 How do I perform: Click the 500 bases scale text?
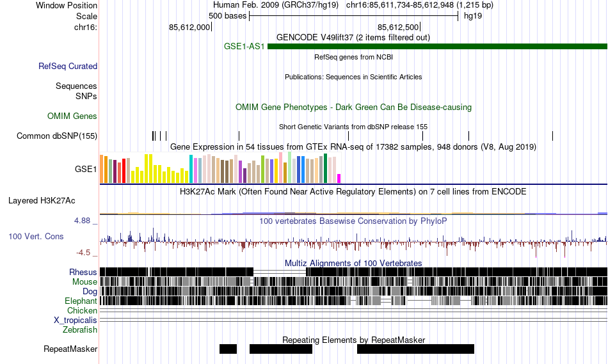tap(228, 16)
